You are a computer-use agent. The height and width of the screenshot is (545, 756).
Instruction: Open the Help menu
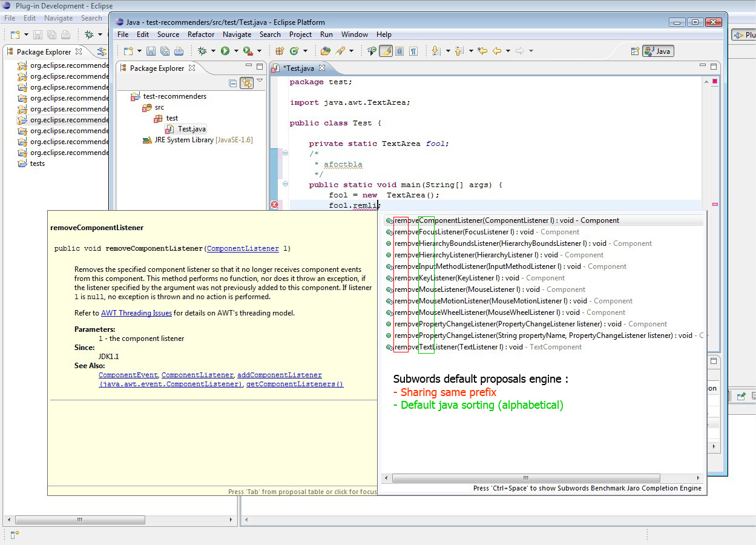click(x=384, y=35)
